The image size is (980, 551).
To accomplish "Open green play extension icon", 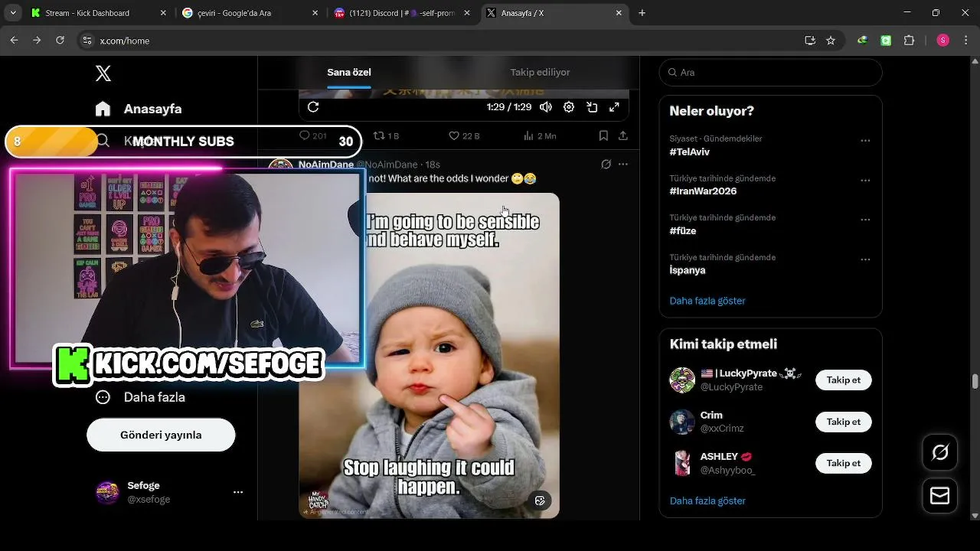I will point(886,41).
